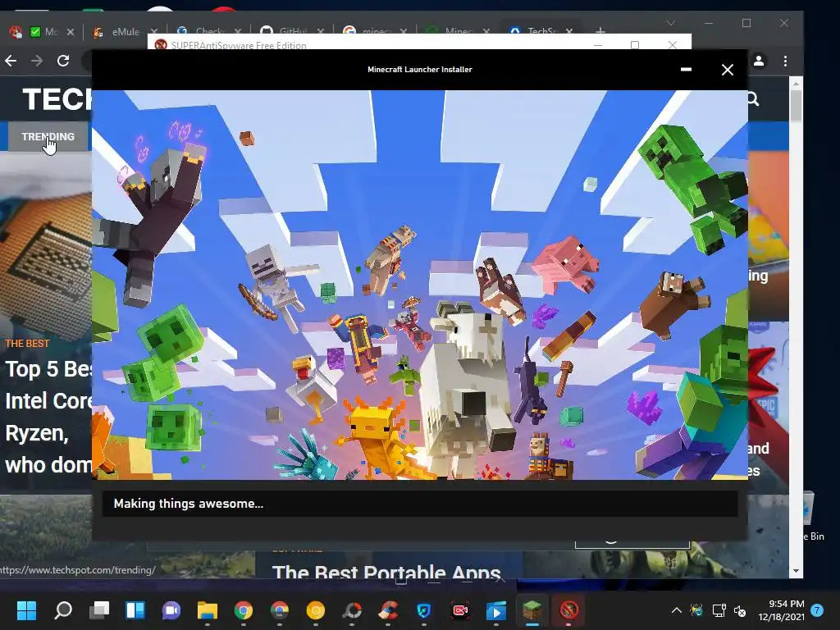Open a new Chrome tab with plus
The height and width of the screenshot is (630, 840).
(600, 31)
